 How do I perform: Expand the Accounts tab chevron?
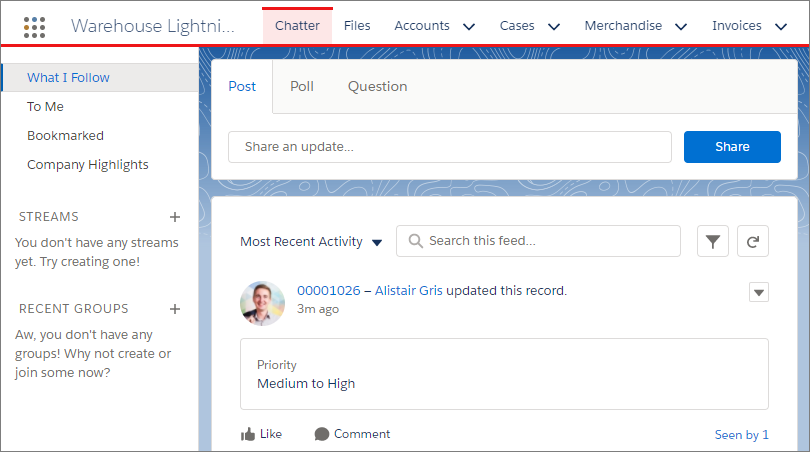pos(469,26)
